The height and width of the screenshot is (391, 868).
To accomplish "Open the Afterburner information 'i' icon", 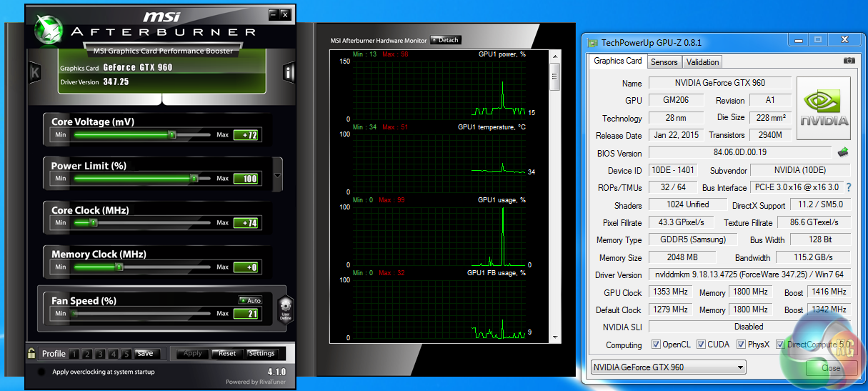I will pos(289,72).
